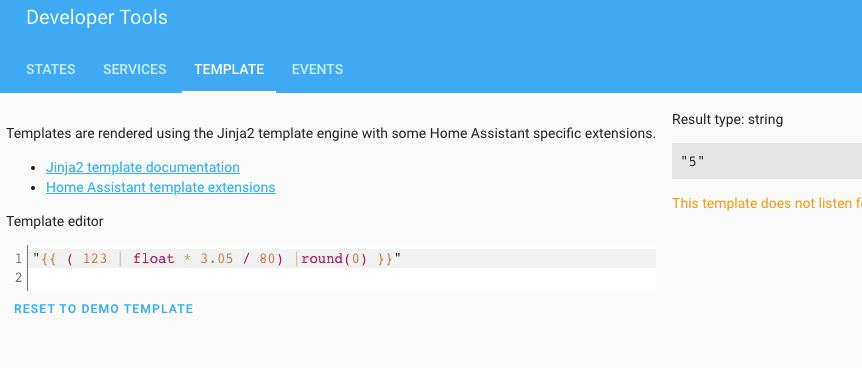Switch to the STATES tab
The image size is (862, 368).
pos(51,69)
